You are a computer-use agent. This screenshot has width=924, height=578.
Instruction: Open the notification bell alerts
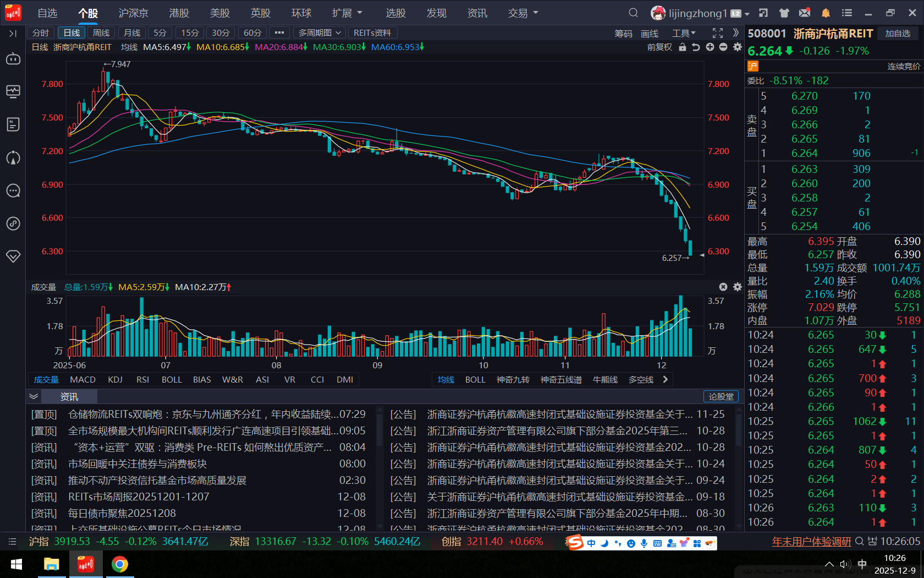point(826,13)
